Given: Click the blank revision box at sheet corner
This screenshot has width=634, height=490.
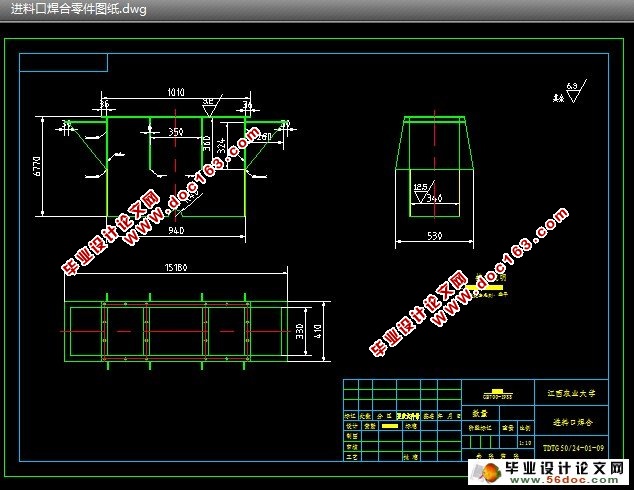Looking at the screenshot, I should click(x=63, y=62).
